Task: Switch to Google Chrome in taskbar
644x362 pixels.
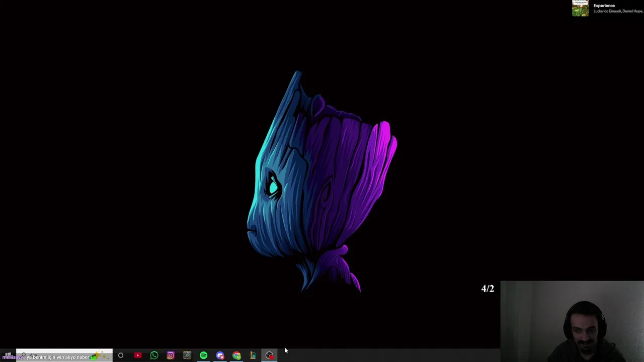Action: (x=237, y=355)
